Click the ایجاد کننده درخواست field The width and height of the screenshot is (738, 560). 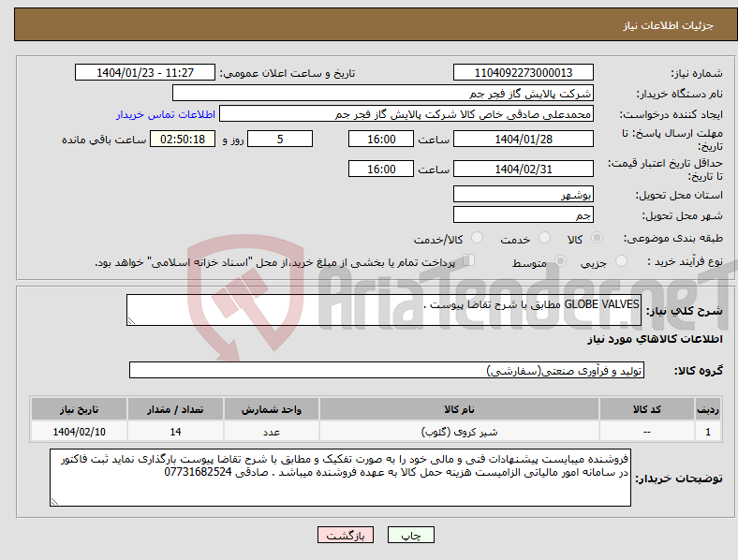[406, 114]
